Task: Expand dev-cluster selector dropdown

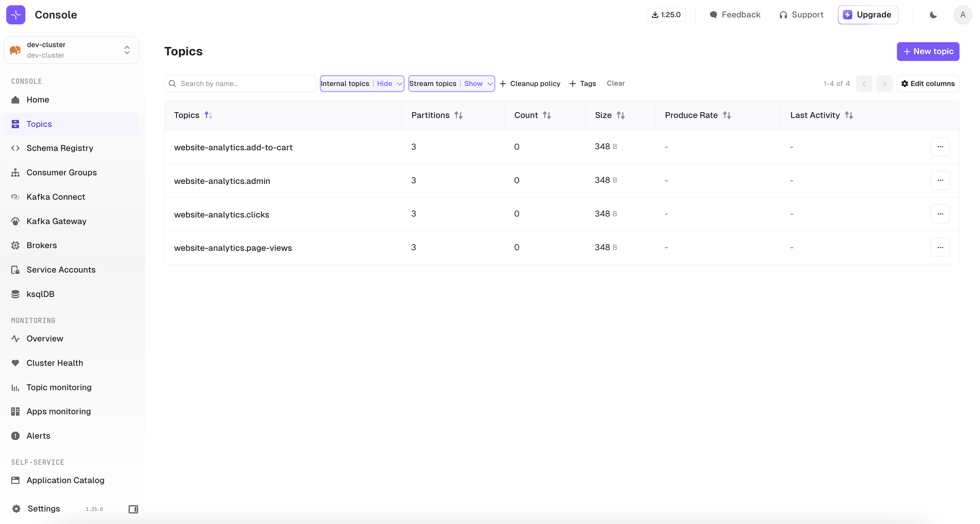Action: pyautogui.click(x=128, y=50)
